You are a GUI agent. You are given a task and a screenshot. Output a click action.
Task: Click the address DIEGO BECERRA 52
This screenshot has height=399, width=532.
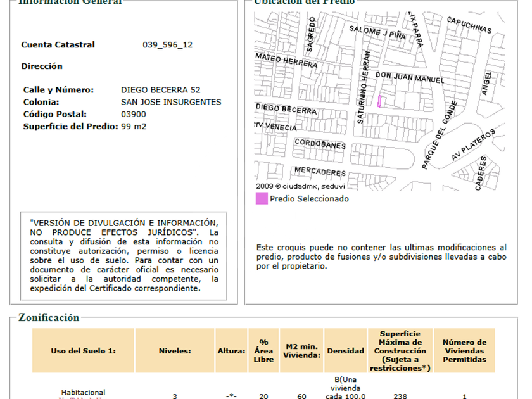pyautogui.click(x=160, y=90)
